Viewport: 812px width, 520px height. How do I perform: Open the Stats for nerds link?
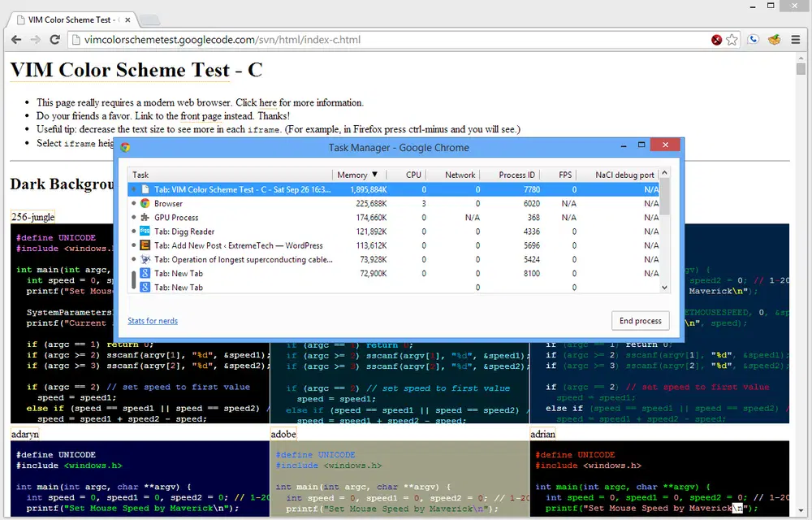(153, 321)
